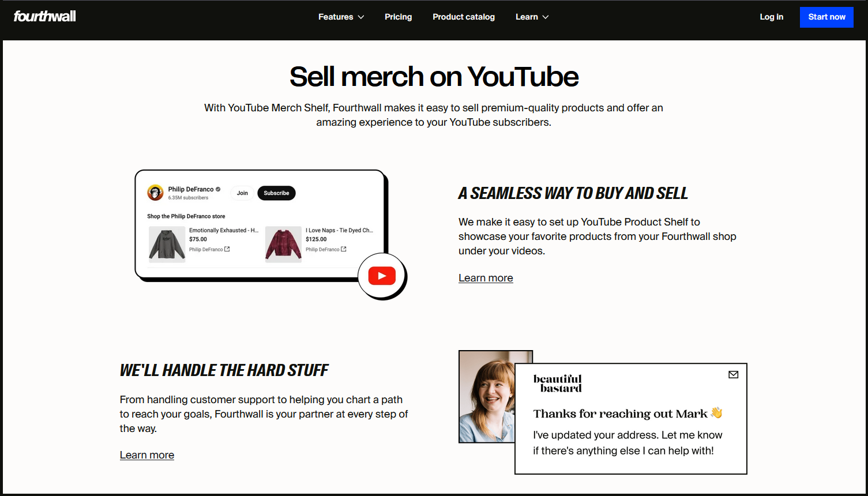Open external link on the Emotionally Exhausted product

pos(227,249)
